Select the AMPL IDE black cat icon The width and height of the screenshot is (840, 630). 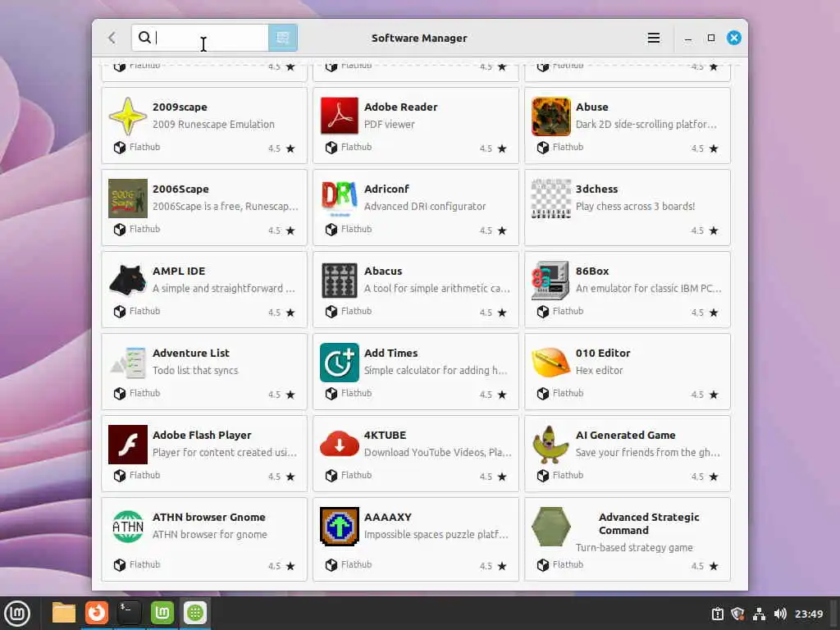point(127,281)
